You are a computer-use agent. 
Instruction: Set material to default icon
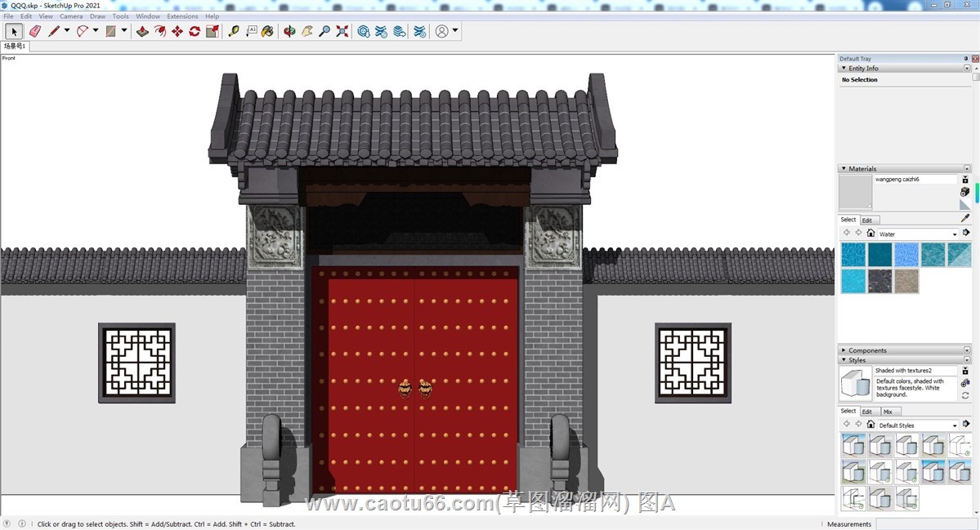point(965,204)
